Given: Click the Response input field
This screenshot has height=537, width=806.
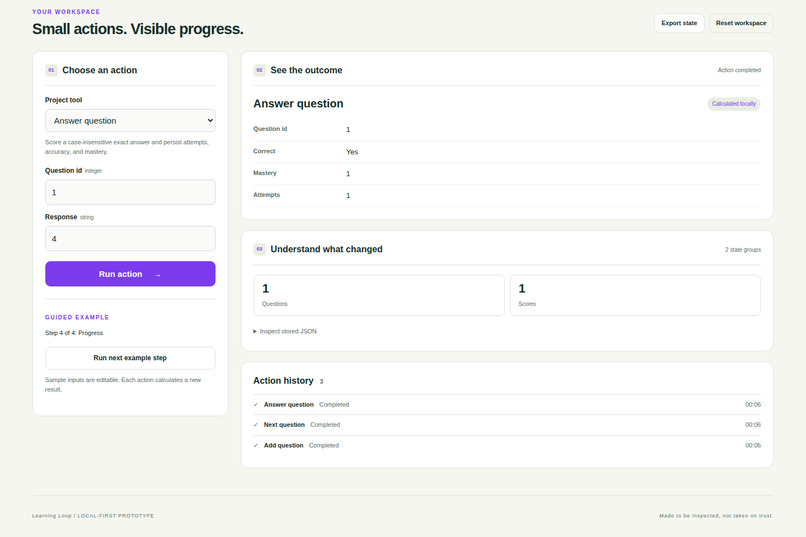Looking at the screenshot, I should [130, 238].
